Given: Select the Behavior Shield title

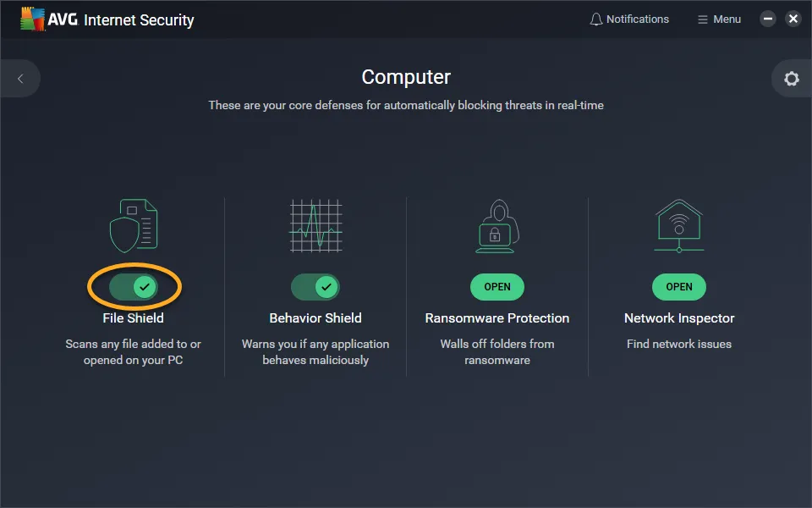Looking at the screenshot, I should tap(315, 317).
